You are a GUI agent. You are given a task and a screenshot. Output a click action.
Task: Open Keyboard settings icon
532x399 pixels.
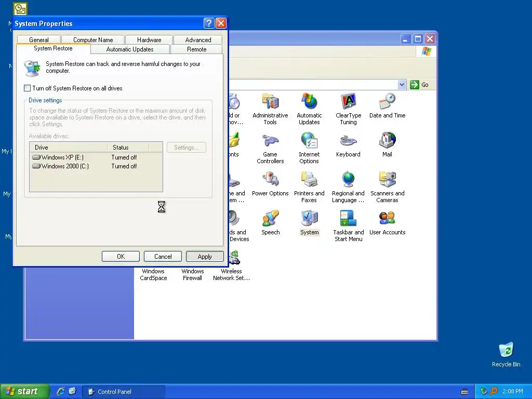tap(348, 145)
